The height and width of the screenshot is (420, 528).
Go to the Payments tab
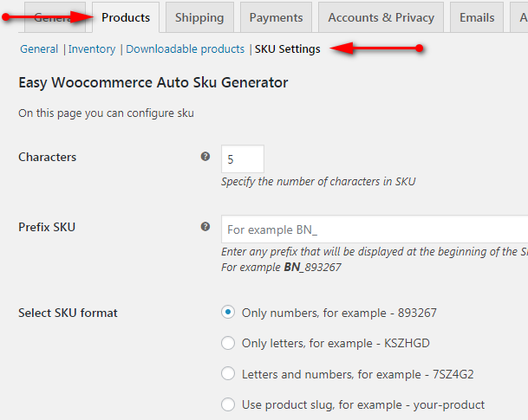coord(276,17)
